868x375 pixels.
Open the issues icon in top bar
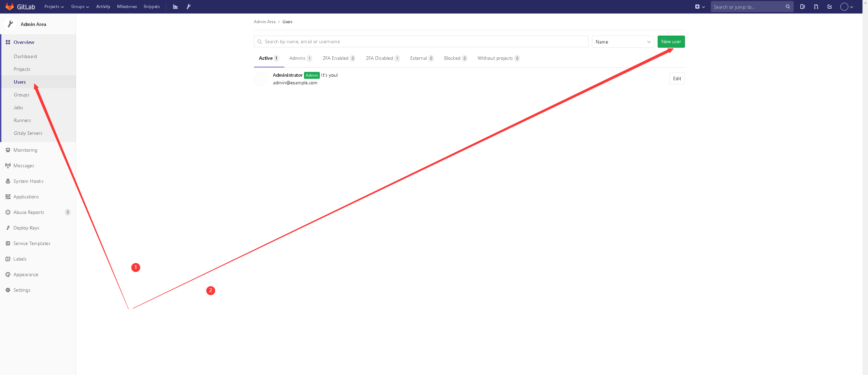(x=802, y=7)
